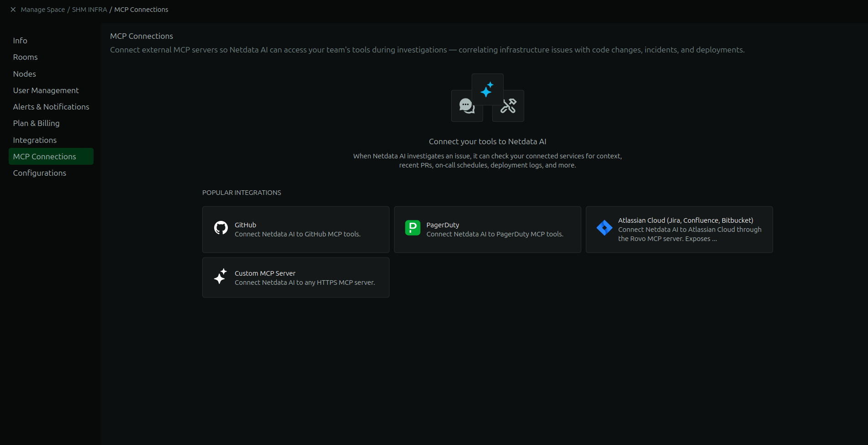Screen dimensions: 868x445
Task: Click the hammer and wrench tools icon tile
Action: click(x=508, y=106)
